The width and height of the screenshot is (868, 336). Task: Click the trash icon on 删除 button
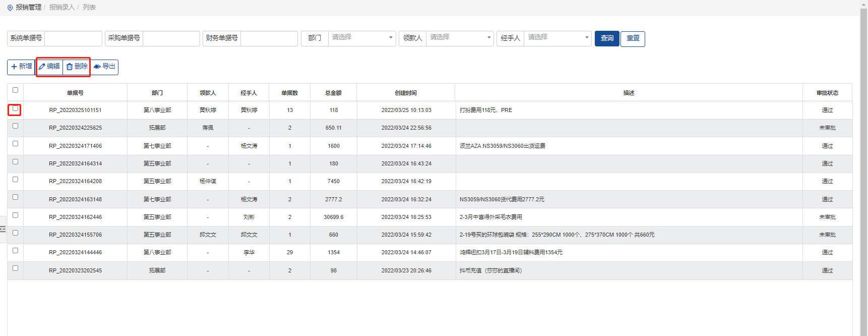click(x=70, y=67)
